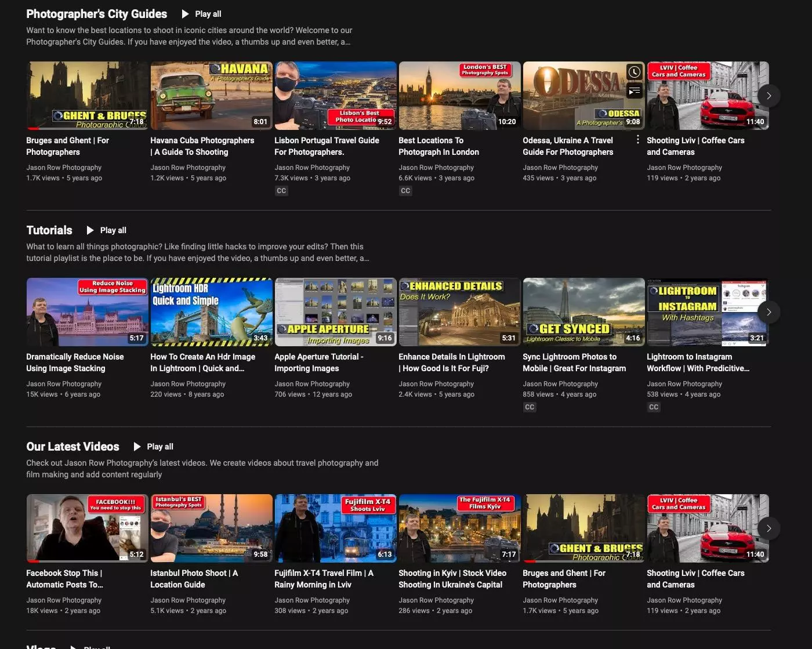Open The Fujifilm X-T4 Films Kyiv thumbnail
The width and height of the screenshot is (812, 649).
coord(459,528)
